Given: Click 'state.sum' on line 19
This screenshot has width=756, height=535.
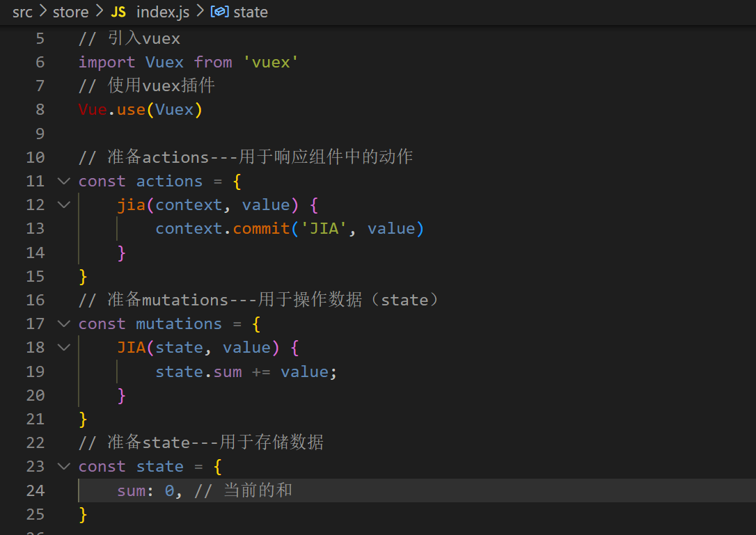Looking at the screenshot, I should point(198,372).
